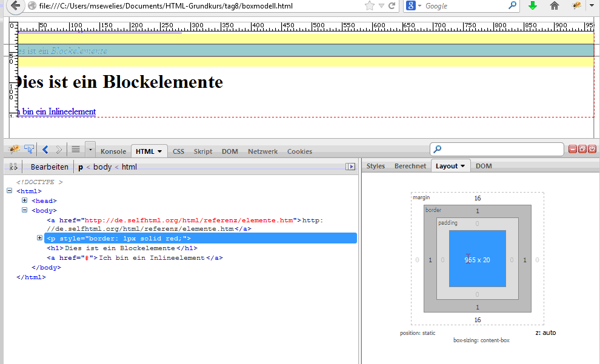Click inside the Firebug search field
Viewport: 600px width, 364px height.
tap(496, 149)
